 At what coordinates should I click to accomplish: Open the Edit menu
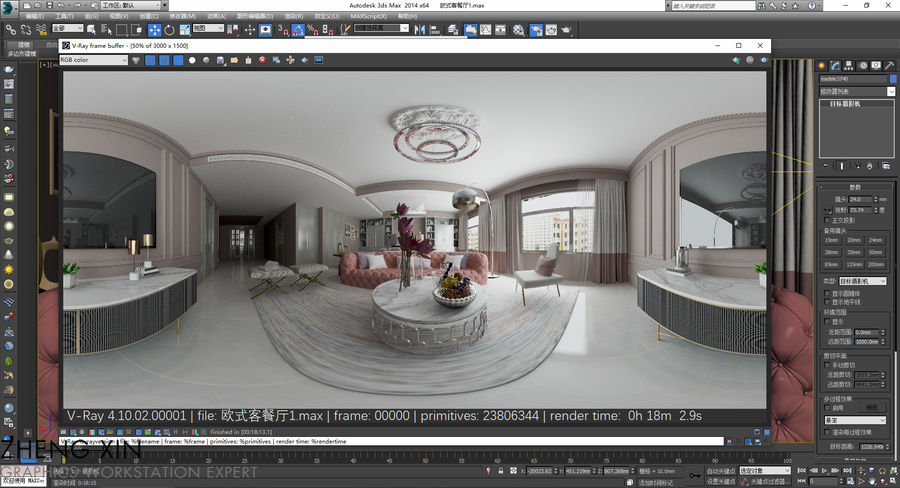(x=34, y=16)
